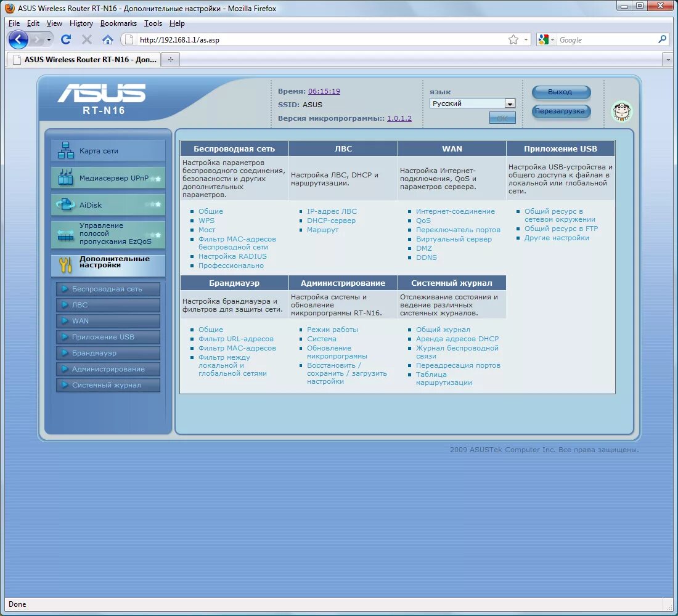This screenshot has height=616, width=678.
Task: Open the Маршрут link
Action: 322,230
